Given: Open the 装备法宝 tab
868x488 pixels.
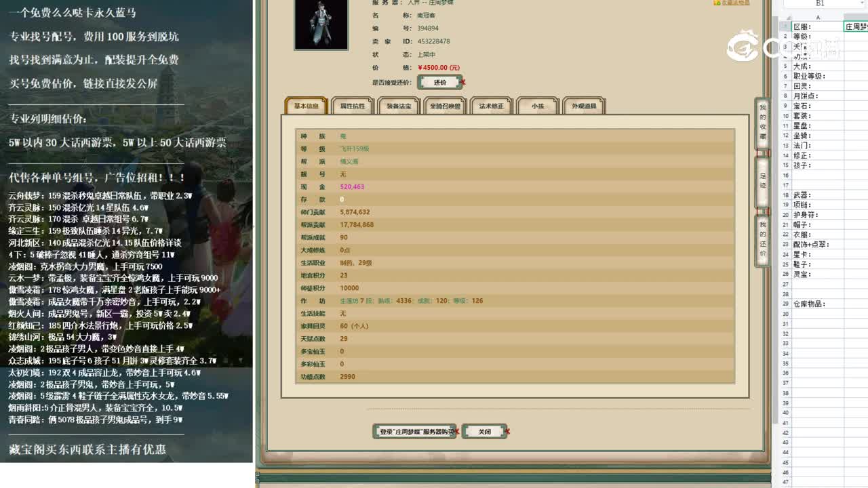Looking at the screenshot, I should click(399, 106).
